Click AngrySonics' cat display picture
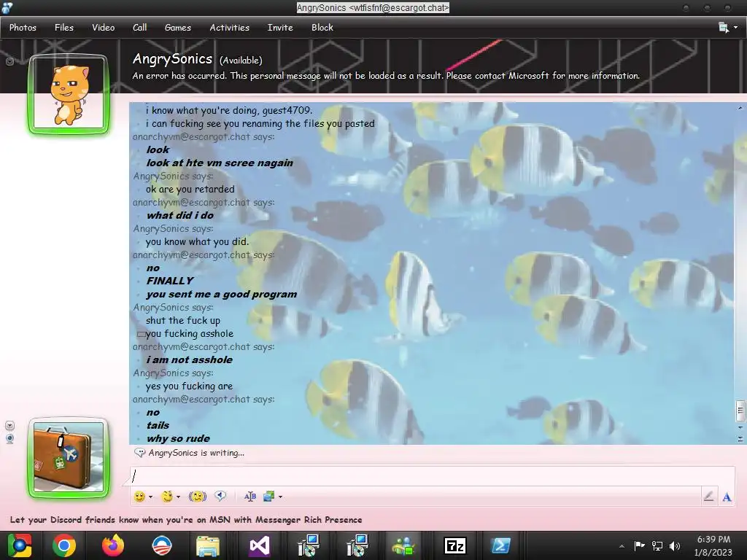Screen dimensions: 747x560 click(x=69, y=94)
